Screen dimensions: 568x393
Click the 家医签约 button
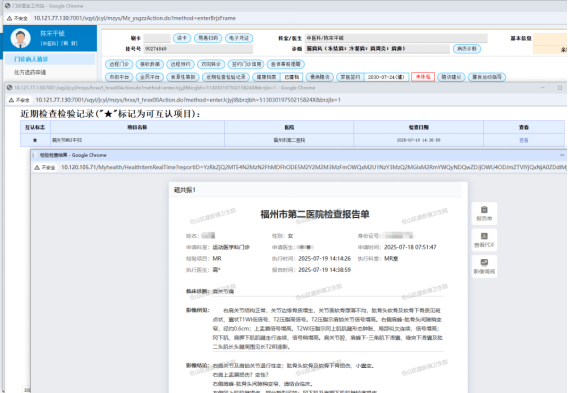tap(350, 77)
